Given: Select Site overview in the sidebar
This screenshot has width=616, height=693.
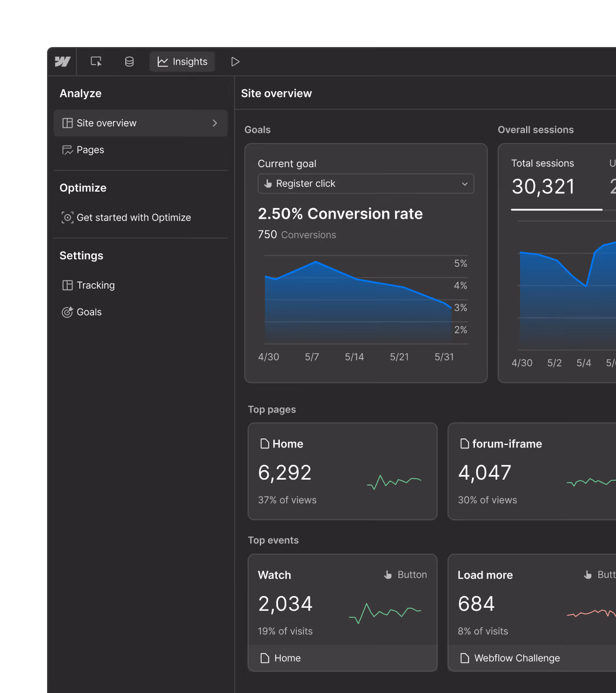Looking at the screenshot, I should coord(140,123).
